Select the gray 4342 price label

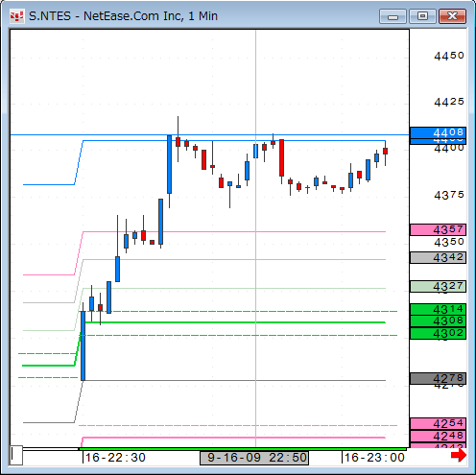[x=438, y=257]
